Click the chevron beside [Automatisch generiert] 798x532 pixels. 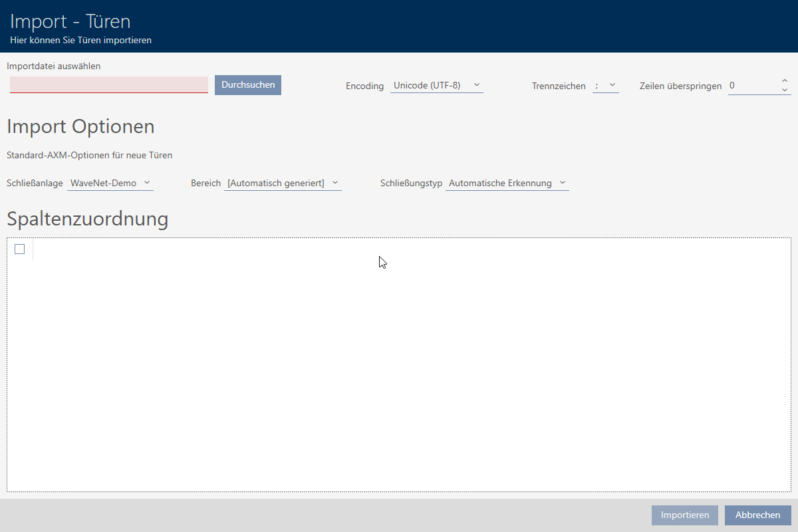tap(334, 183)
